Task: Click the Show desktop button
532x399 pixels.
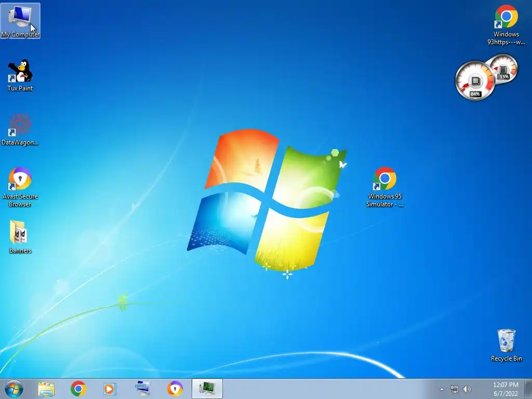Action: point(528,389)
